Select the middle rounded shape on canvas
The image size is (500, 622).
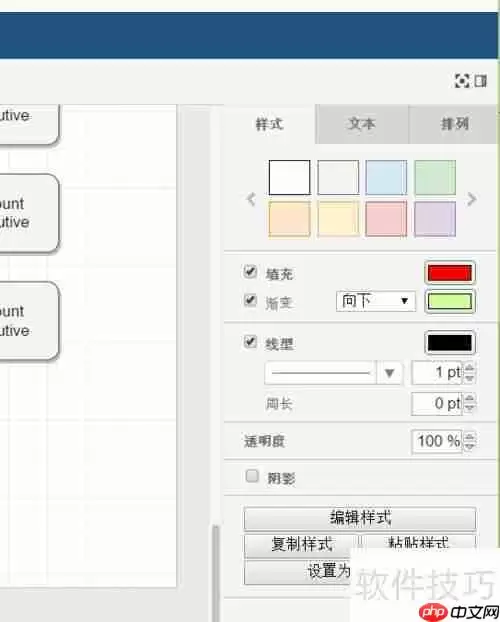pos(29,213)
